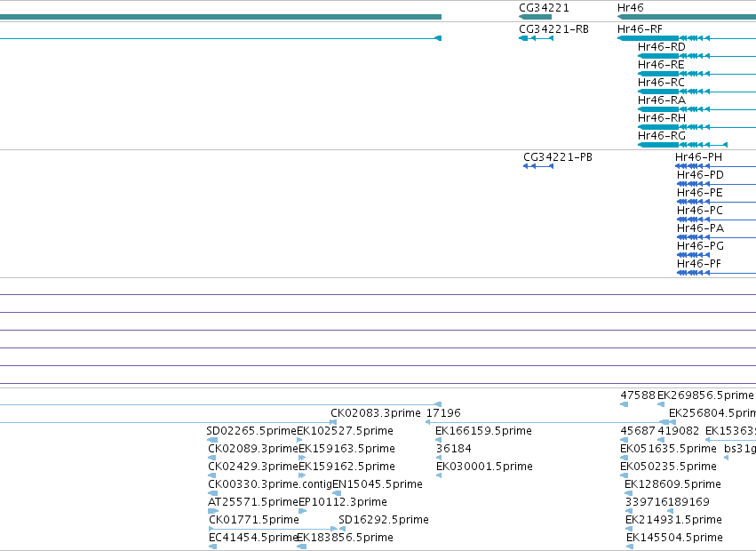This screenshot has height=551, width=756.
Task: Open EST EK145504.5prime
Action: pos(674,539)
